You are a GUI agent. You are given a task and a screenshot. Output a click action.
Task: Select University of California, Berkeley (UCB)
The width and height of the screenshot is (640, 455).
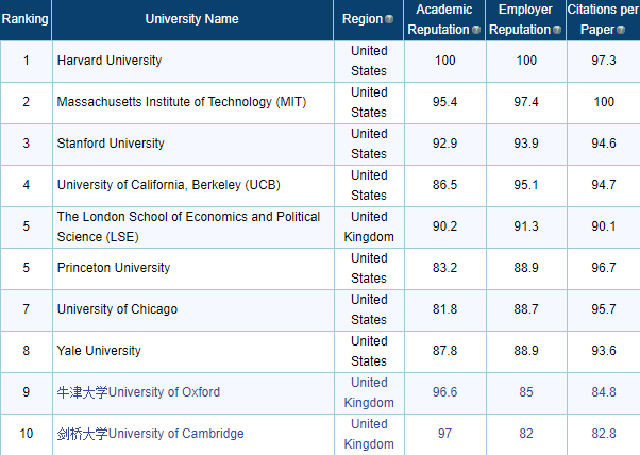(x=163, y=185)
